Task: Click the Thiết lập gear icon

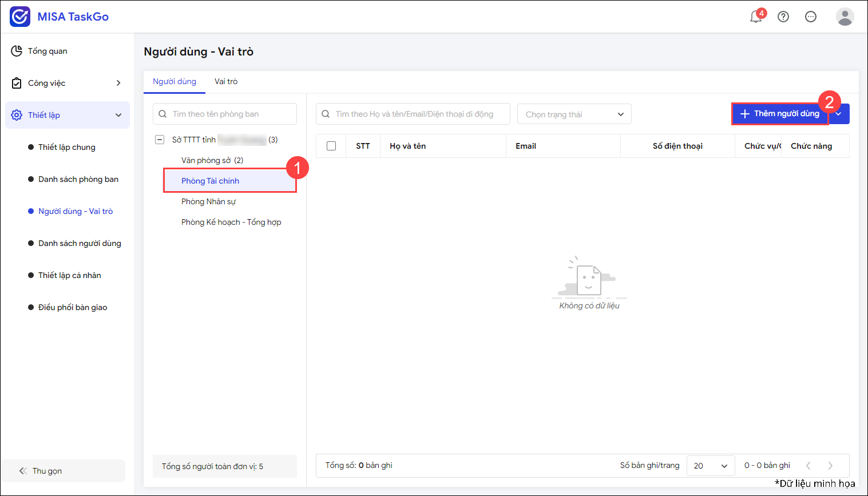Action: [x=17, y=115]
